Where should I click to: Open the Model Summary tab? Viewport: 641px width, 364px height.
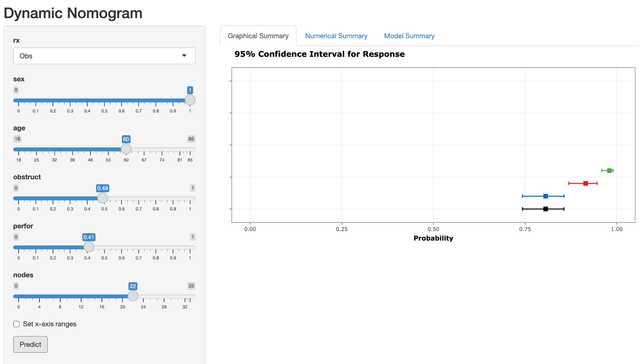pyautogui.click(x=409, y=36)
